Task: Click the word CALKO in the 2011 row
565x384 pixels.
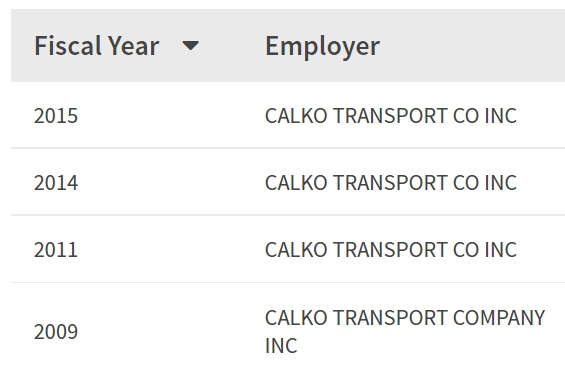Action: pos(296,250)
